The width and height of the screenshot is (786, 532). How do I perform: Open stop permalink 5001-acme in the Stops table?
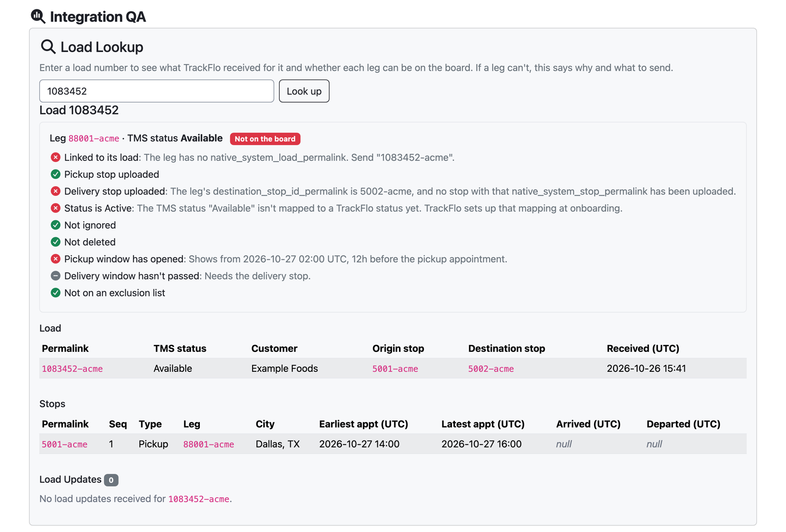[64, 445]
